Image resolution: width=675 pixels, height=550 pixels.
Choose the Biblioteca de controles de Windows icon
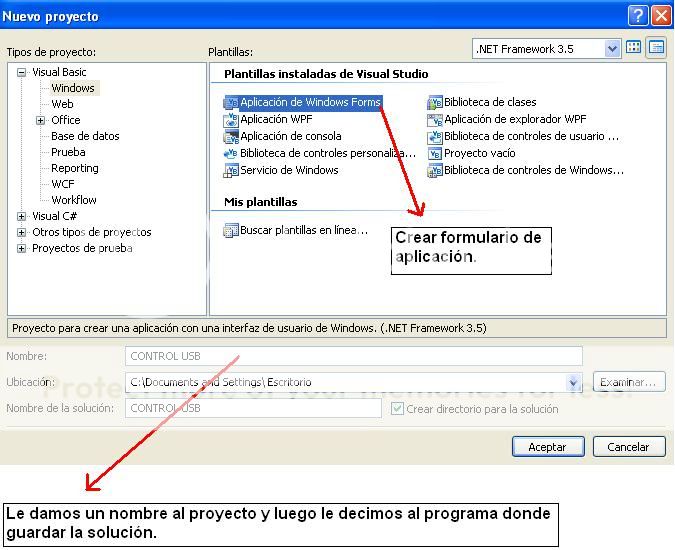point(435,170)
